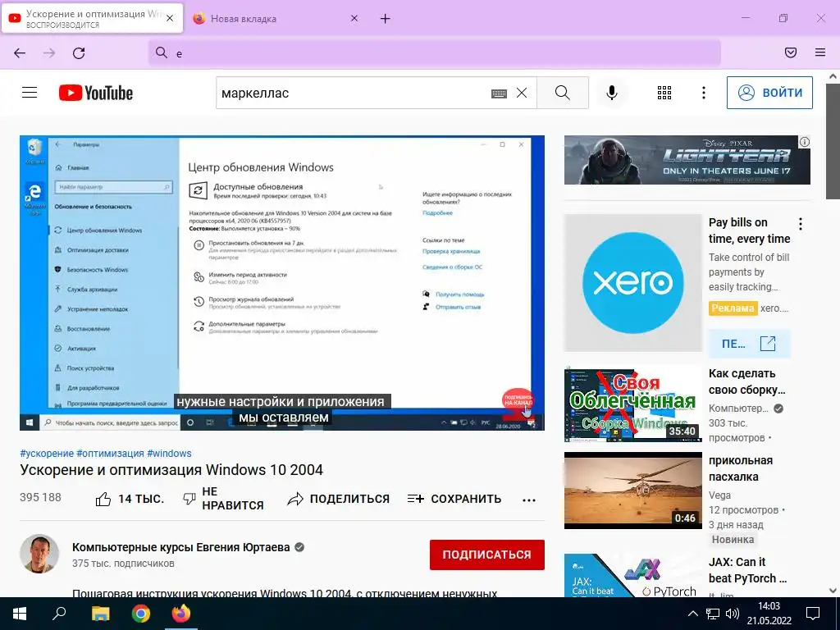Open the taskbar clock and date
The image size is (840, 630).
[769, 614]
